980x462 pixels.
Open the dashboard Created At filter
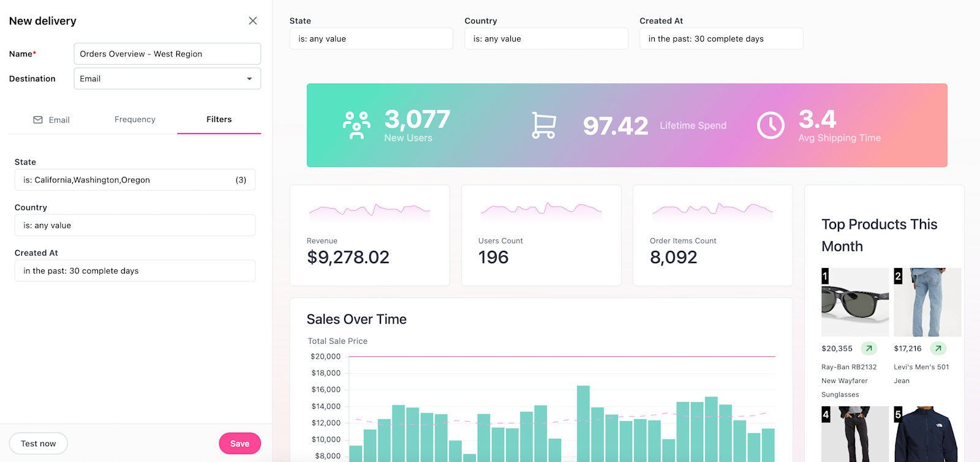point(721,39)
